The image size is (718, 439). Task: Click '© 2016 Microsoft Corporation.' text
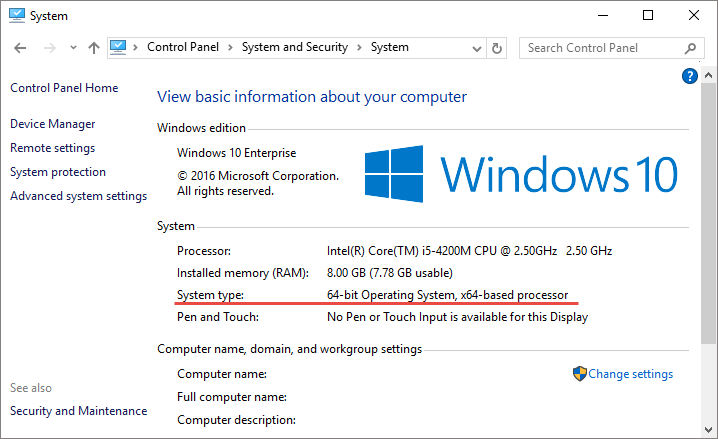click(258, 176)
